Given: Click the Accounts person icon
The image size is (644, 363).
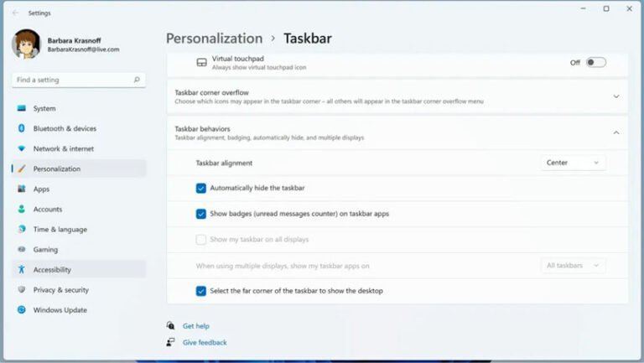Looking at the screenshot, I should pos(22,209).
